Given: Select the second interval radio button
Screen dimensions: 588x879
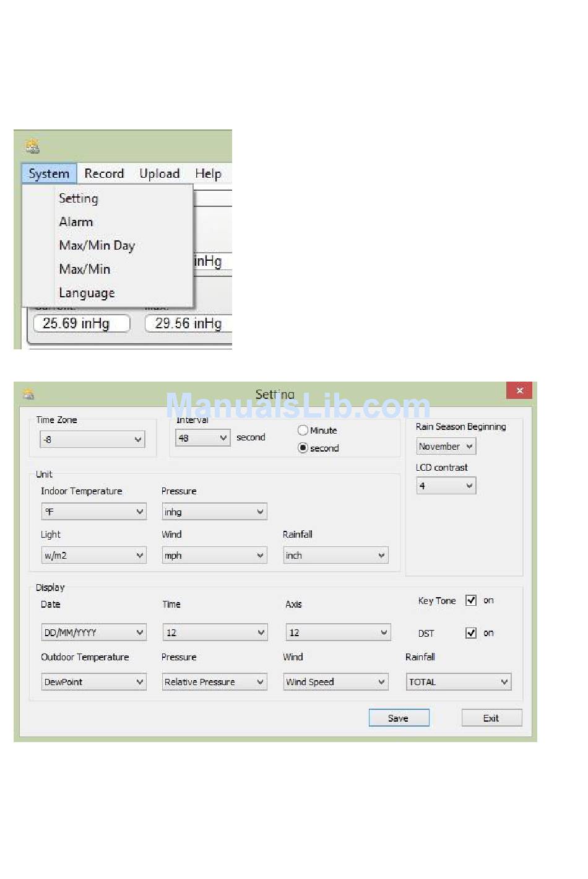Looking at the screenshot, I should point(303,448).
